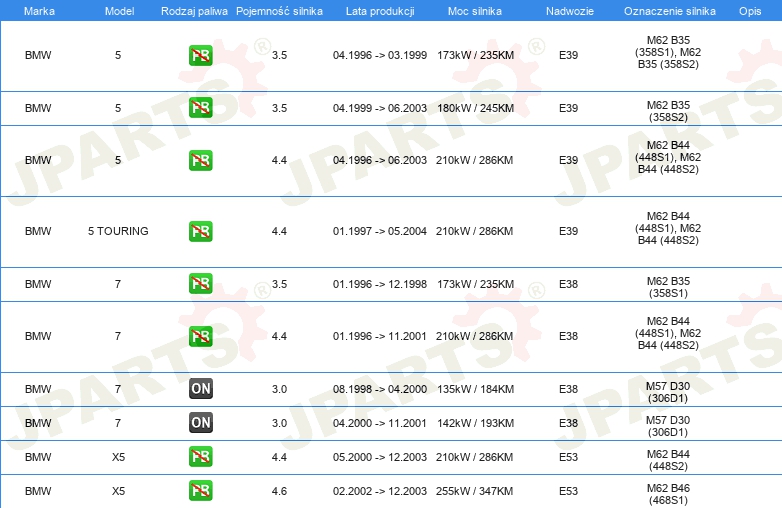Click the Opis column header
Viewport: 782px width, 508px height.
coord(749,9)
